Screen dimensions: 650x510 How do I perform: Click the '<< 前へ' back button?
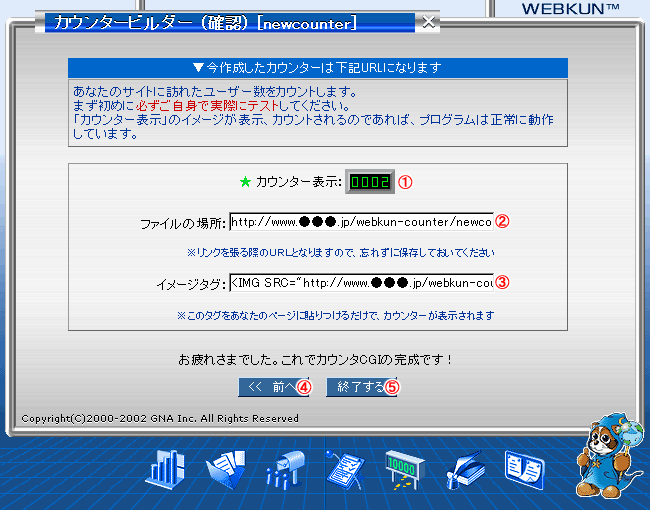pyautogui.click(x=273, y=387)
